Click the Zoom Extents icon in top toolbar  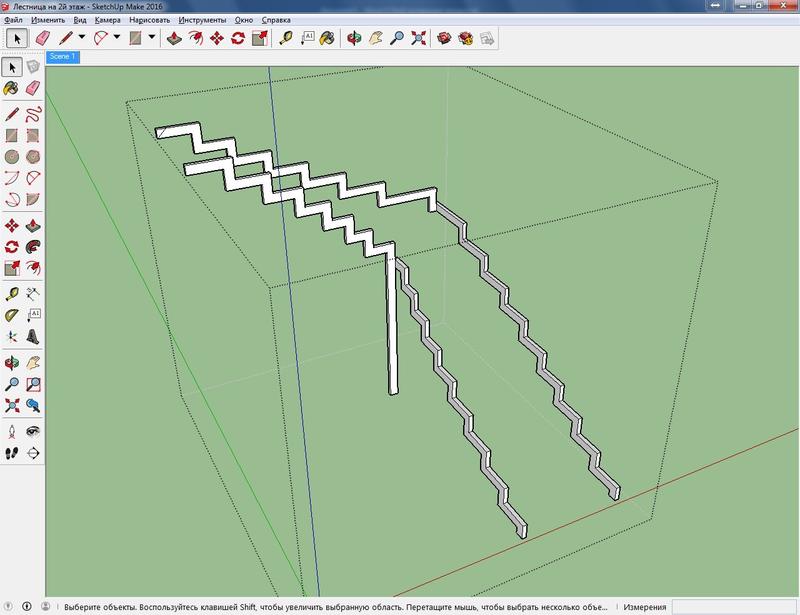[x=418, y=39]
